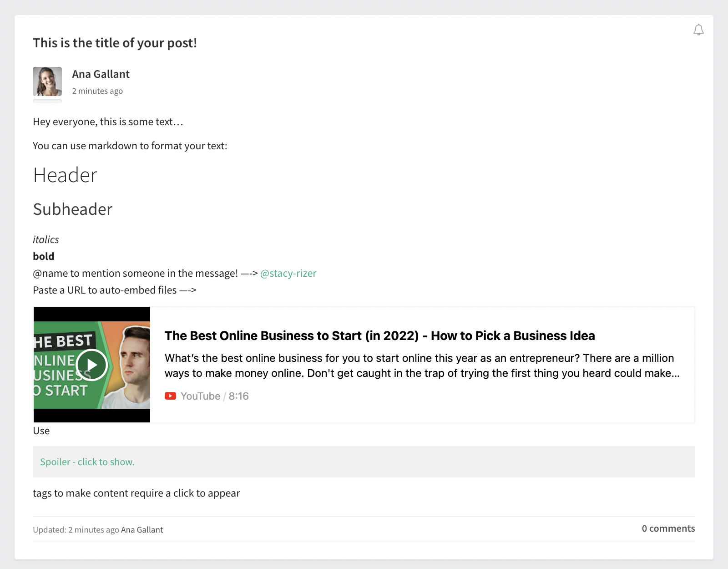Play the embedded YouTube video
Viewport: 728px width, 569px height.
pos(91,365)
